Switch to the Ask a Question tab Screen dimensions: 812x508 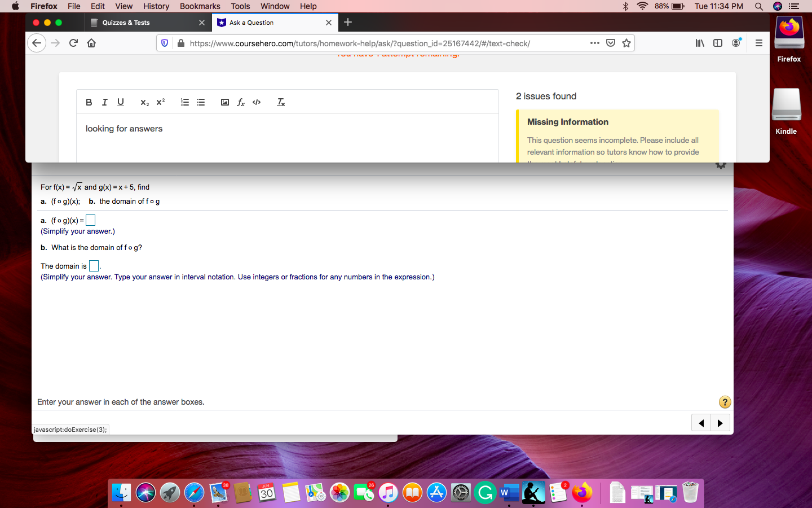point(275,23)
